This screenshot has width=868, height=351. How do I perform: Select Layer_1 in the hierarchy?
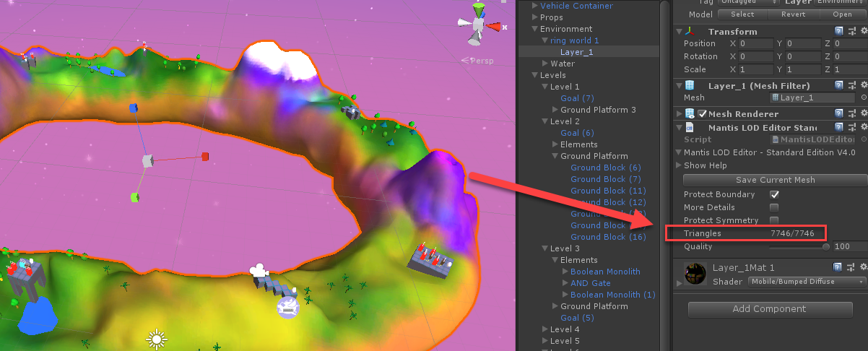click(576, 52)
